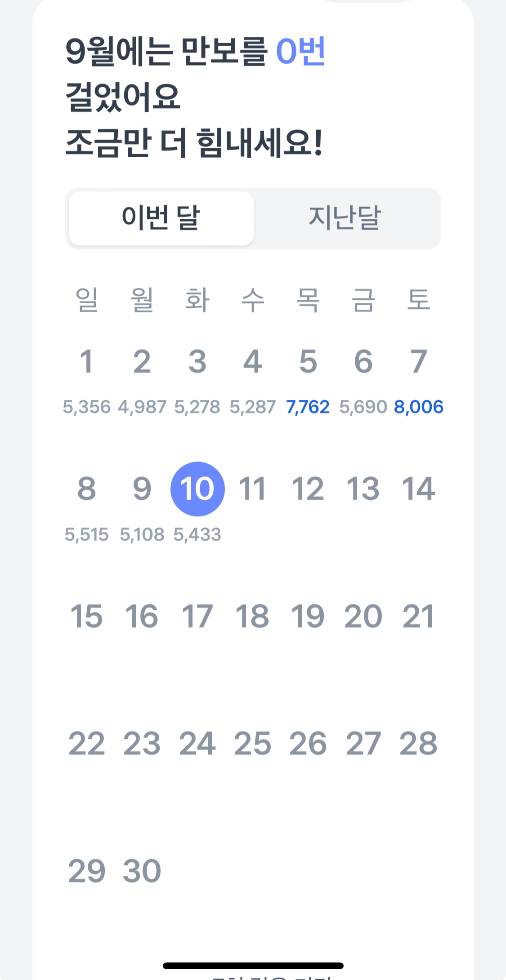
Task: Tap the 5,108 step count
Action: 142,535
